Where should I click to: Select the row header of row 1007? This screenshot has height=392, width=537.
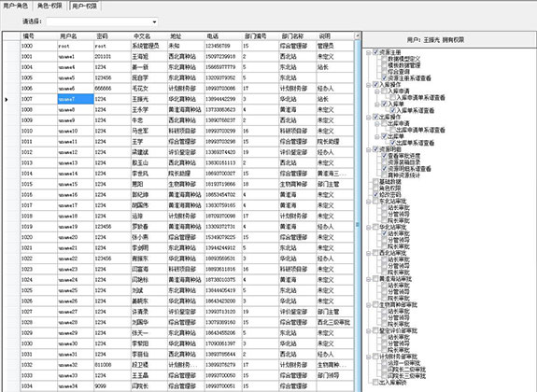click(11, 99)
